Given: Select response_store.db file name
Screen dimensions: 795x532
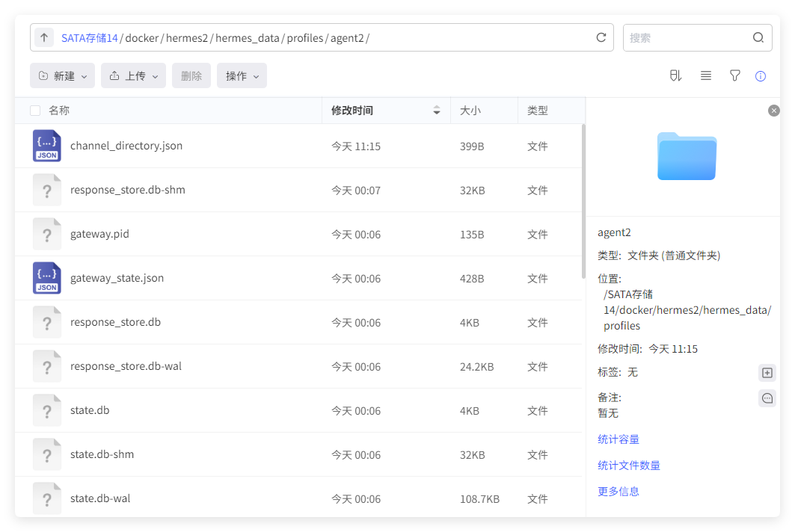Looking at the screenshot, I should (116, 322).
